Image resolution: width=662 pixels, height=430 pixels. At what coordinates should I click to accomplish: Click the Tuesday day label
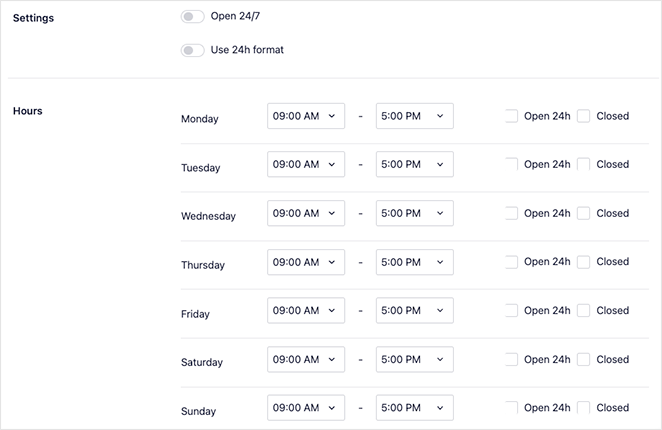click(x=201, y=168)
